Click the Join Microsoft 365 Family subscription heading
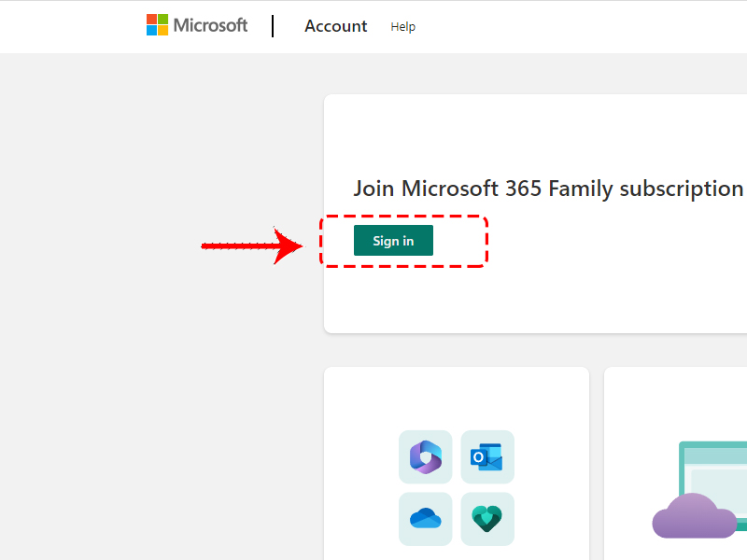Viewport: 747px width, 560px height. (548, 189)
